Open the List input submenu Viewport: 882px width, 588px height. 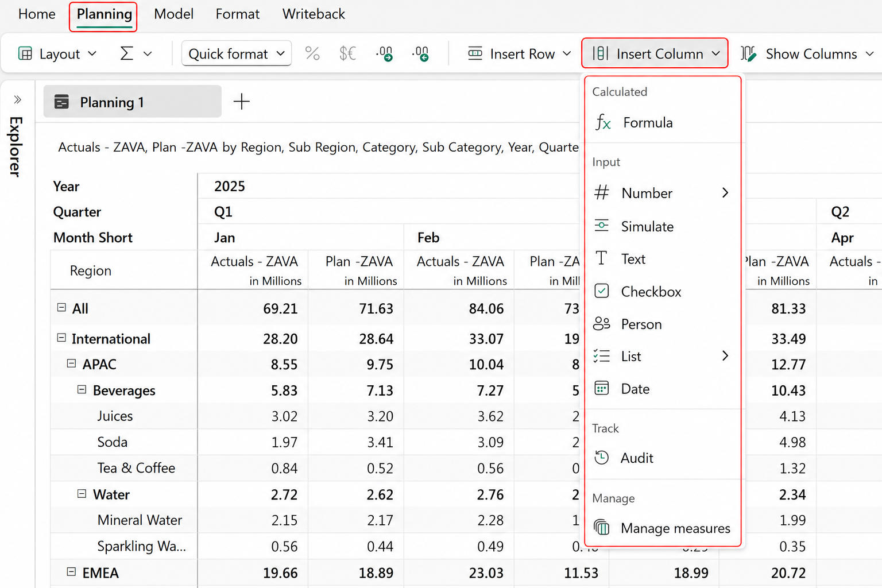pyautogui.click(x=663, y=356)
